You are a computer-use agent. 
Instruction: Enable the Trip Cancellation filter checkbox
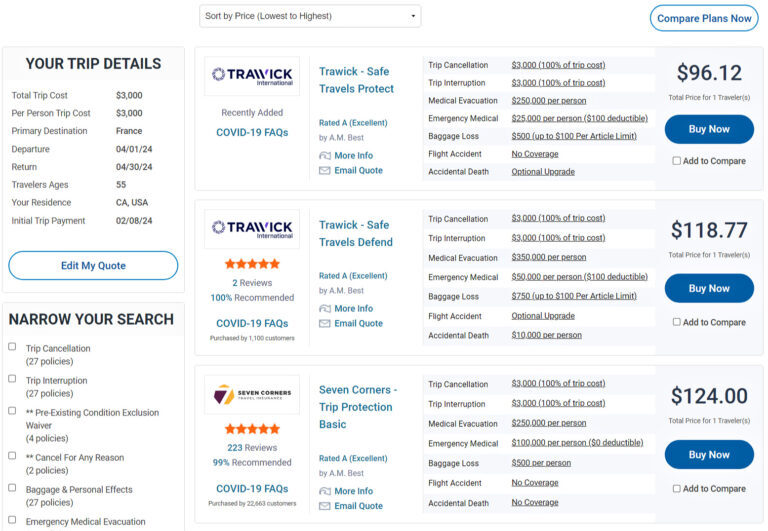[x=12, y=347]
